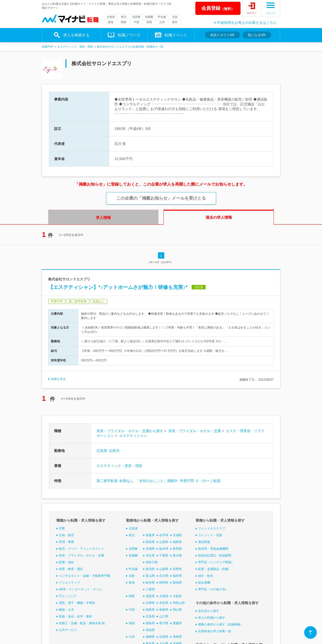Open エステティック・美容・理容 breadcrumb
The image size is (322, 644).
tap(75, 47)
